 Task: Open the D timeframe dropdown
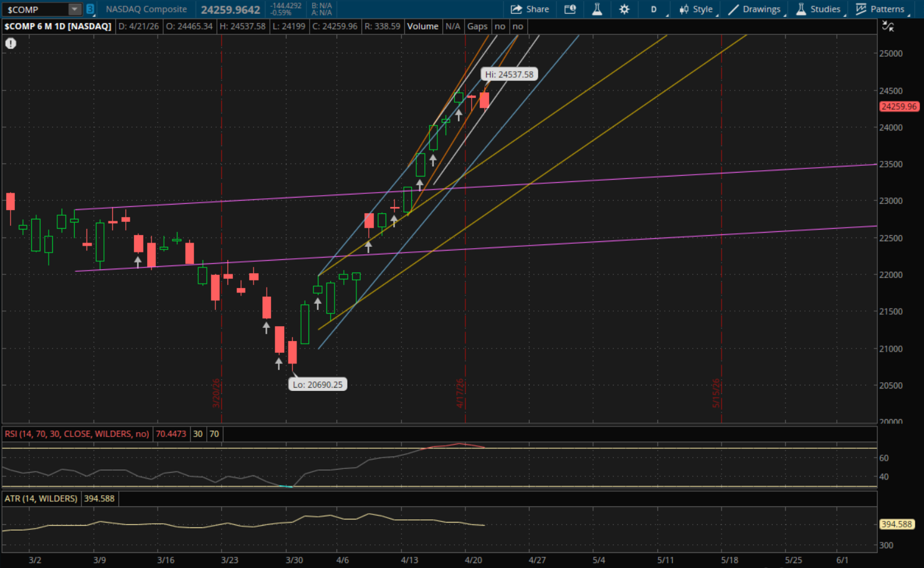tap(654, 9)
